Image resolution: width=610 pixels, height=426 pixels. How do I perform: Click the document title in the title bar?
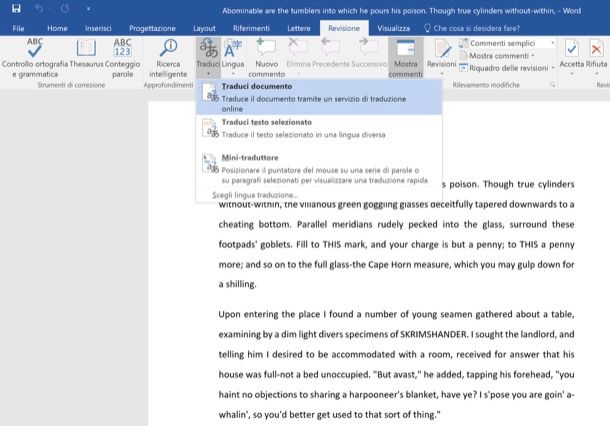401,11
